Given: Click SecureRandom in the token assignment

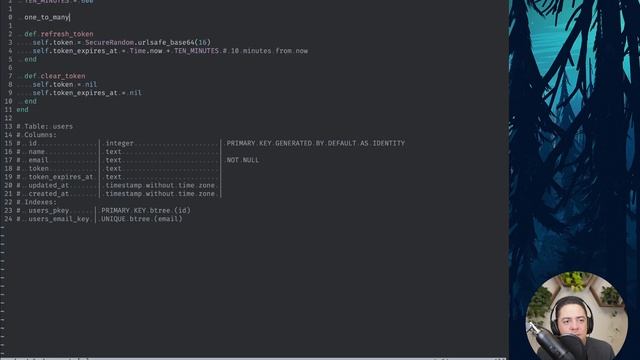Looking at the screenshot, I should (109, 42).
